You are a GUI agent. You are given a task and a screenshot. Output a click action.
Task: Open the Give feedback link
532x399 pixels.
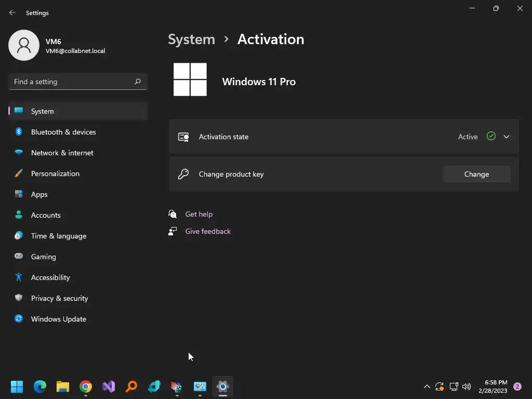(208, 231)
